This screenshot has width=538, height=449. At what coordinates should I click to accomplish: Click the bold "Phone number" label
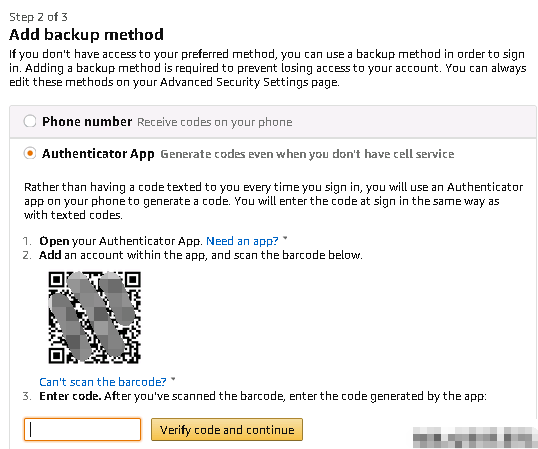point(87,121)
